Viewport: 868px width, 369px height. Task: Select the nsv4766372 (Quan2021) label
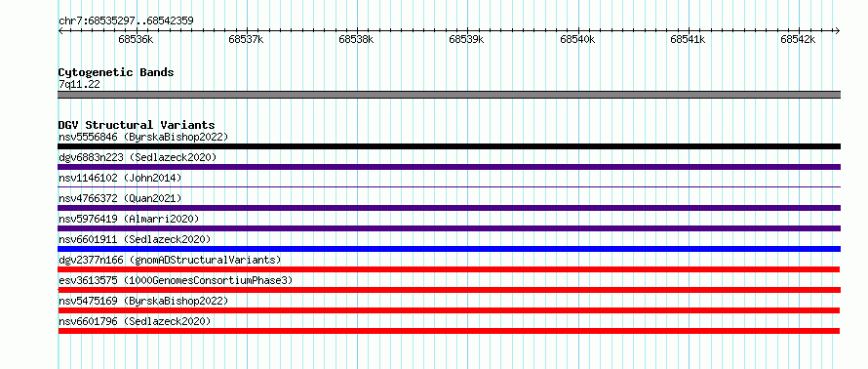click(120, 198)
